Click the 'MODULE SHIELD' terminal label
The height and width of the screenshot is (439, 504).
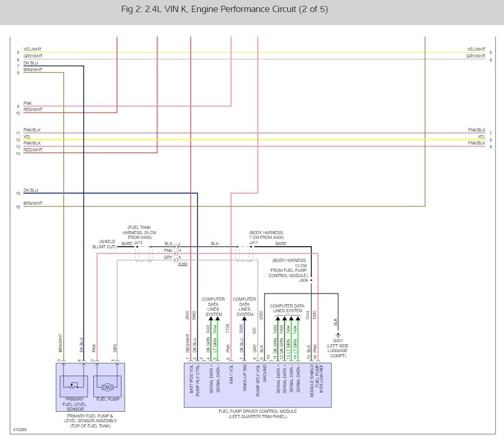coord(312,381)
